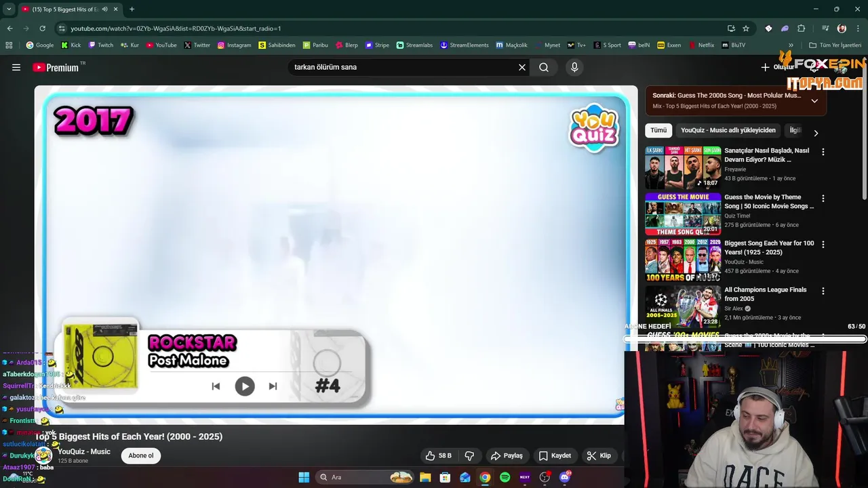The image size is (868, 488).
Task: Open Instagram bookmark
Action: pyautogui.click(x=234, y=45)
